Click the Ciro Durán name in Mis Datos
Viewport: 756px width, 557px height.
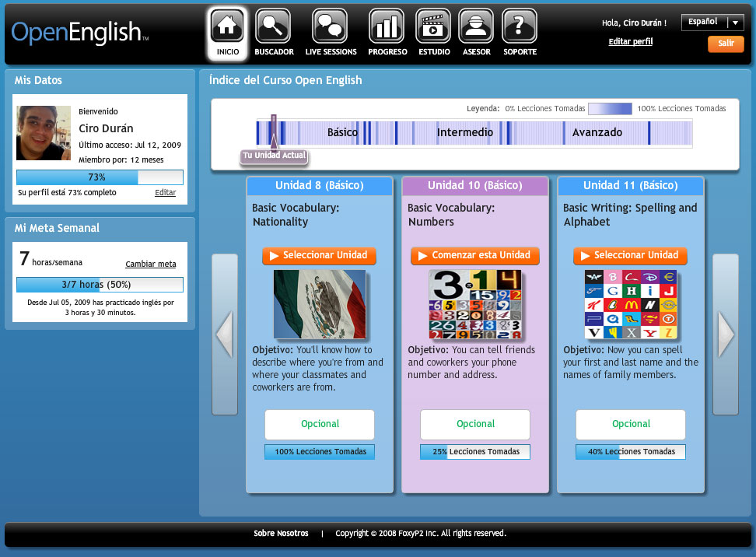(x=106, y=128)
